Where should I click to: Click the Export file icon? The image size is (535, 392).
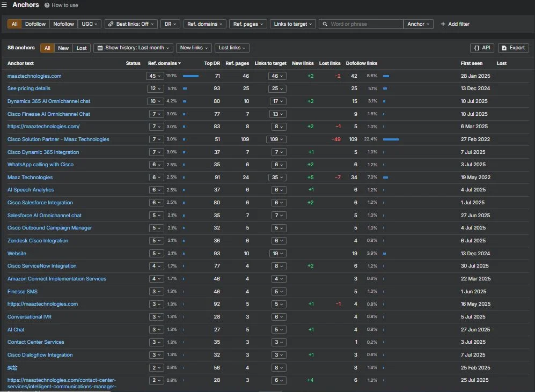click(x=504, y=48)
